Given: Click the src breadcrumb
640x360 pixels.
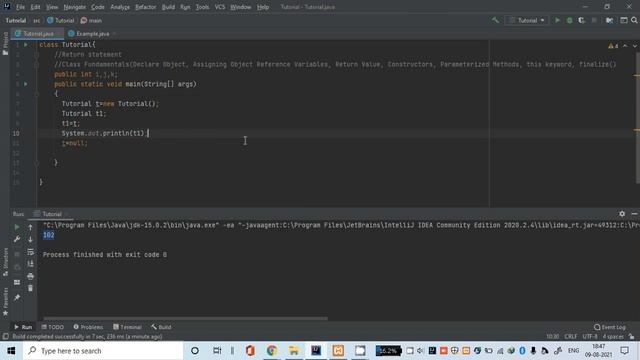Looking at the screenshot, I should pyautogui.click(x=37, y=20).
